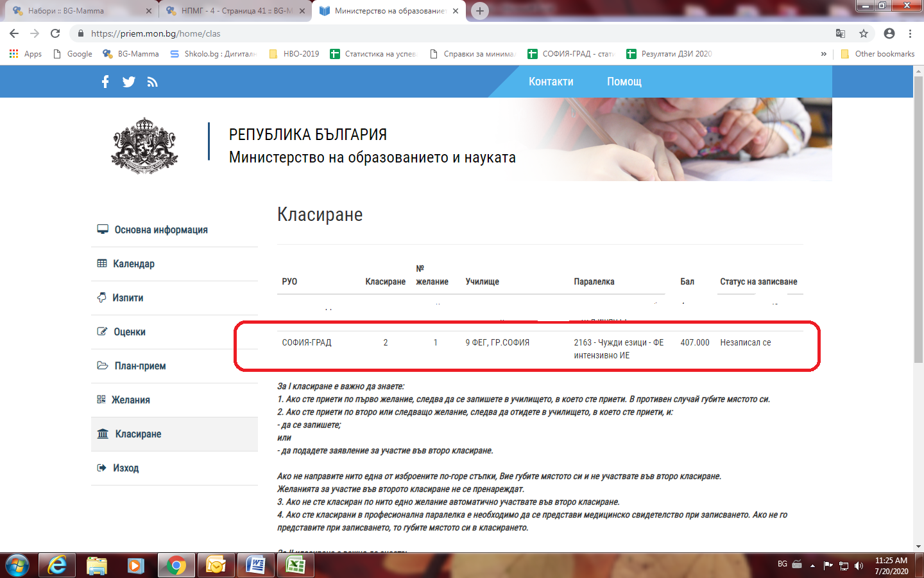The image size is (924, 578).
Task: Bookmark page with star icon
Action: [864, 33]
